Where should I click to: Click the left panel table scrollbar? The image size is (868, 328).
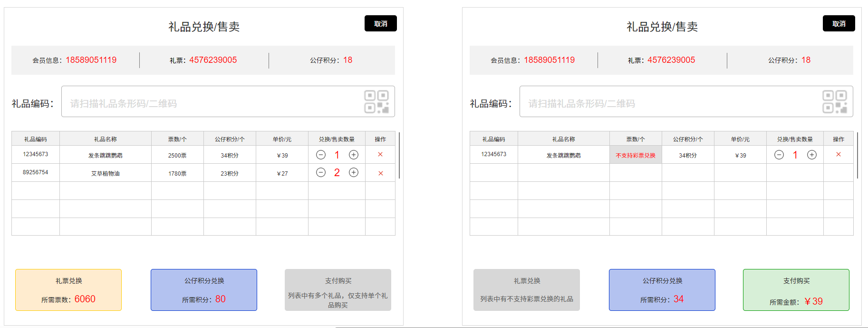point(399,156)
